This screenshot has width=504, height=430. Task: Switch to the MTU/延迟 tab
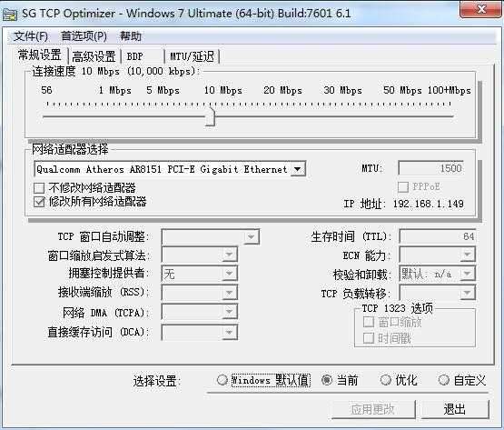coord(192,56)
